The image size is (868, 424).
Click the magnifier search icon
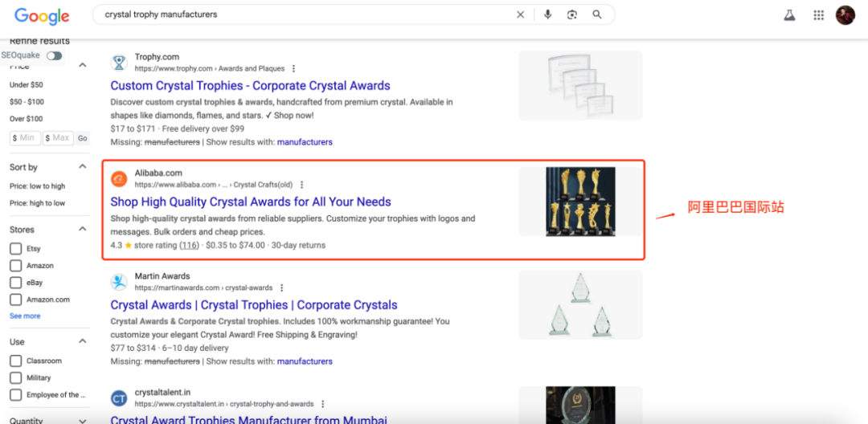pyautogui.click(x=596, y=15)
